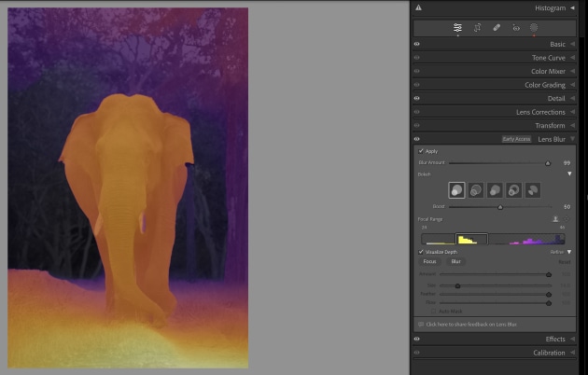Collapse the Histogram panel triangle
Image resolution: width=588 pixels, height=375 pixels.
point(572,7)
